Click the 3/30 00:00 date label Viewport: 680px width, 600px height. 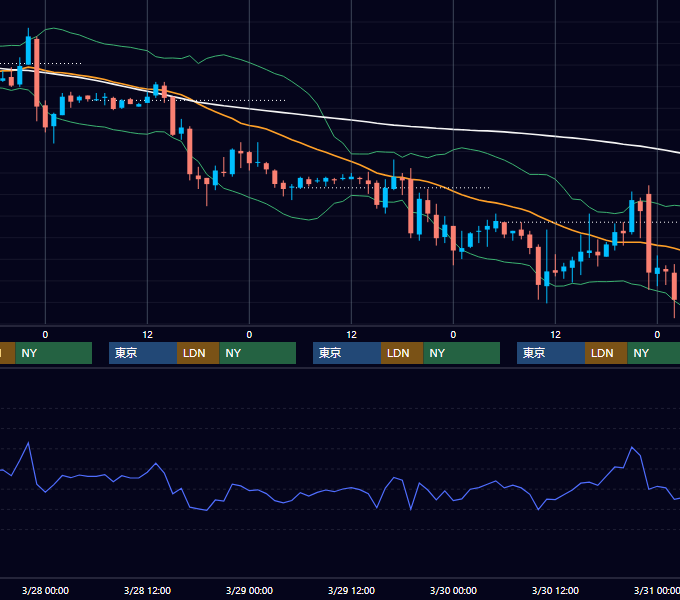pyautogui.click(x=453, y=590)
